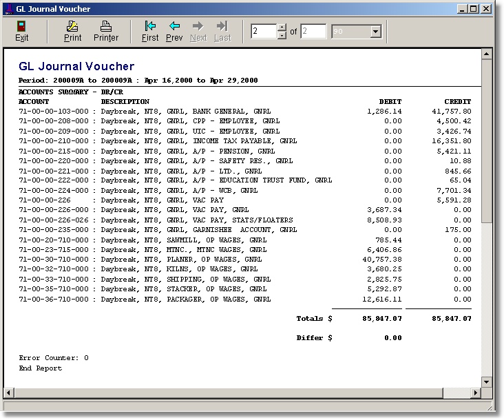Image resolution: width=504 pixels, height=420 pixels.
Task: Click debit value 40,757.38
Action: point(382,260)
